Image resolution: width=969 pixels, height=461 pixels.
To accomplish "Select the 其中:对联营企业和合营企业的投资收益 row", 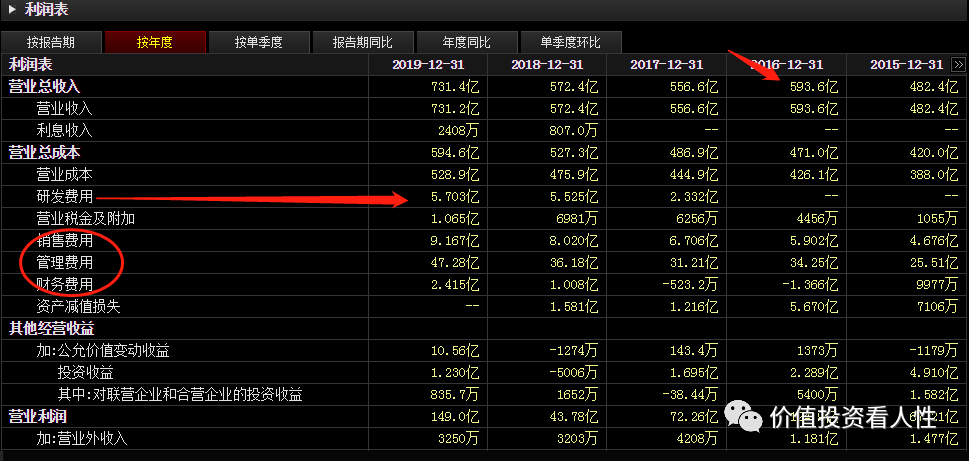I will pos(180,395).
